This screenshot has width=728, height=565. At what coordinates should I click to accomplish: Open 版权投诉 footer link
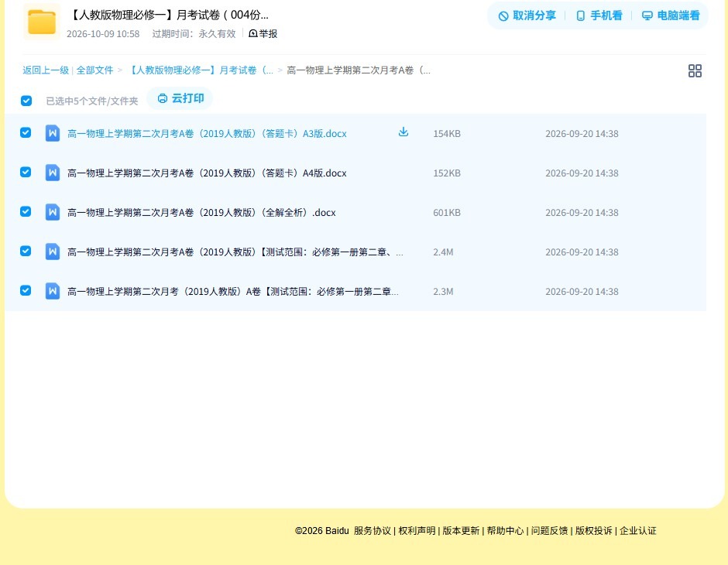pyautogui.click(x=594, y=531)
